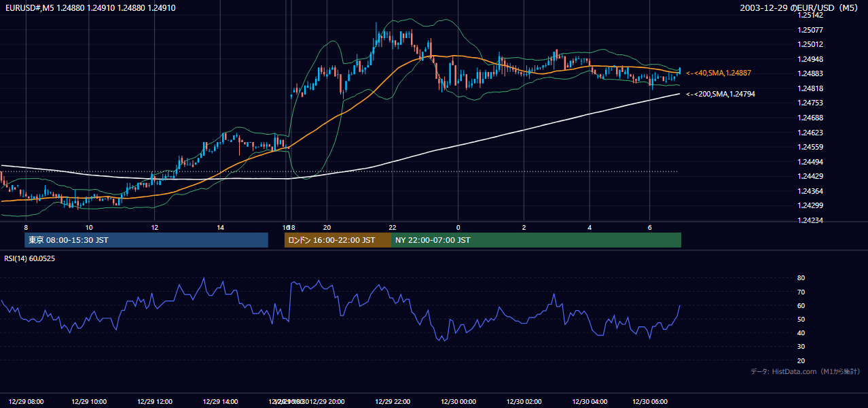Viewport: 868px width, 408px height.
Task: Click the 12/30 06:00 bottom date label
Action: point(650,401)
